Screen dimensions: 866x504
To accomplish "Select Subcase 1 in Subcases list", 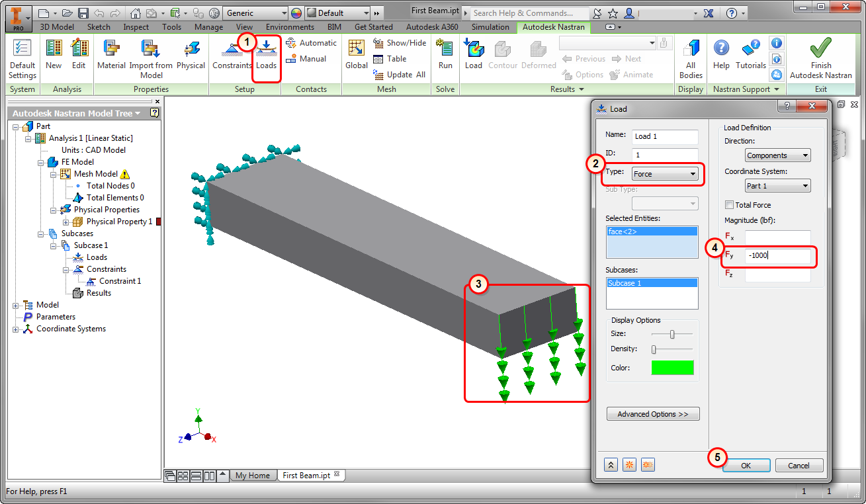I will coord(652,283).
